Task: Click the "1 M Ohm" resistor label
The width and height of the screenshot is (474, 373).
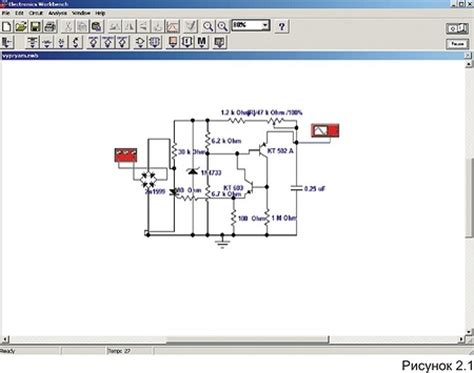Action: tap(284, 218)
